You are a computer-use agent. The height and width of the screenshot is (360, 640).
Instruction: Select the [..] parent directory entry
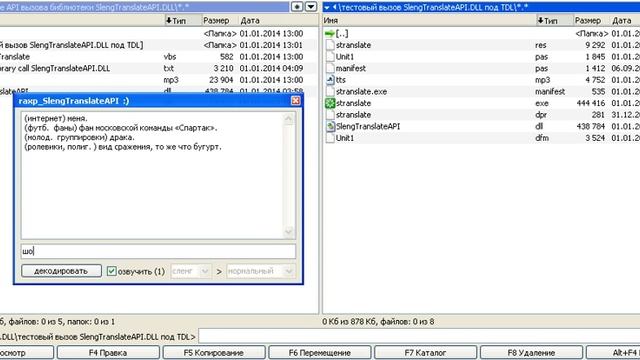point(342,33)
